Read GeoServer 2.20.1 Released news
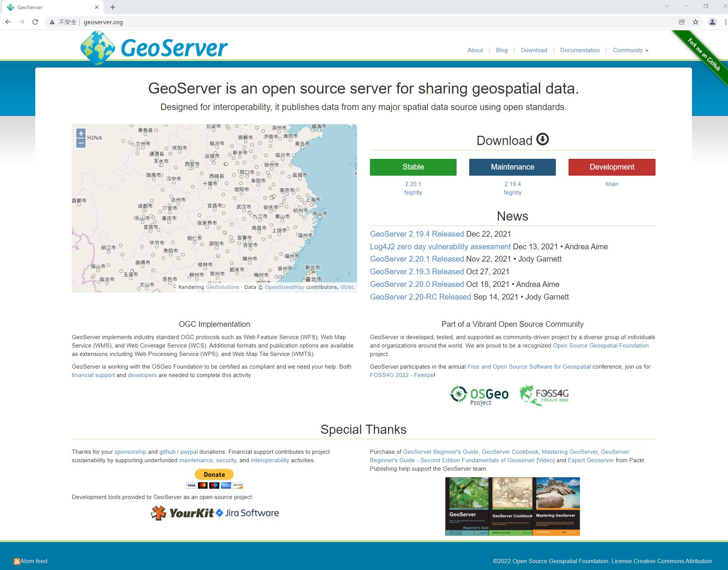Viewport: 728px width, 570px height. (x=417, y=259)
